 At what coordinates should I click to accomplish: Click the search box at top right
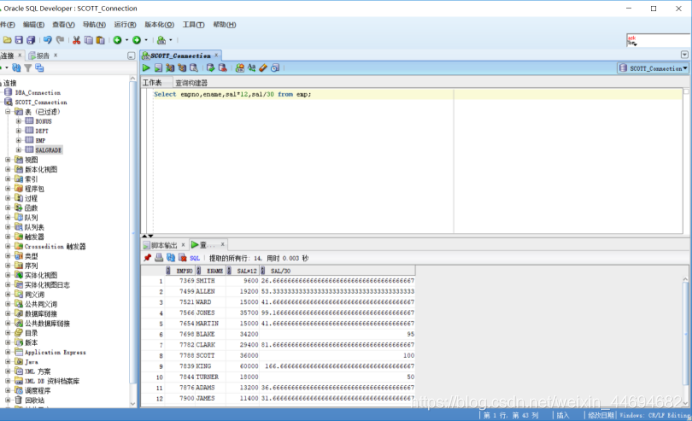659,40
